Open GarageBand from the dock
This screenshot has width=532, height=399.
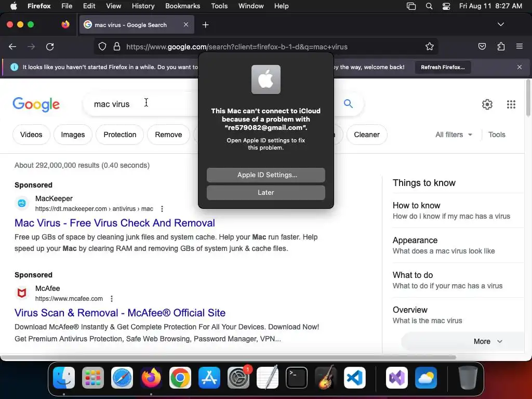[x=326, y=378]
